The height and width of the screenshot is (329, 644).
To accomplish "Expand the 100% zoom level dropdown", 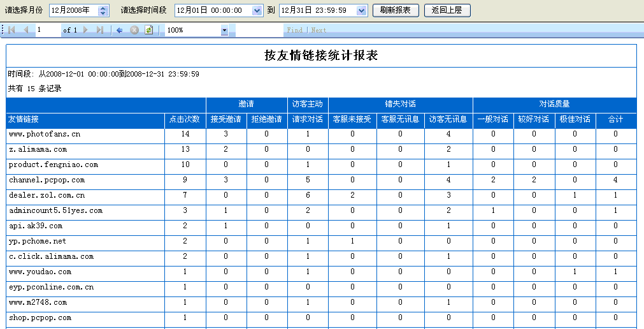I will click(224, 30).
